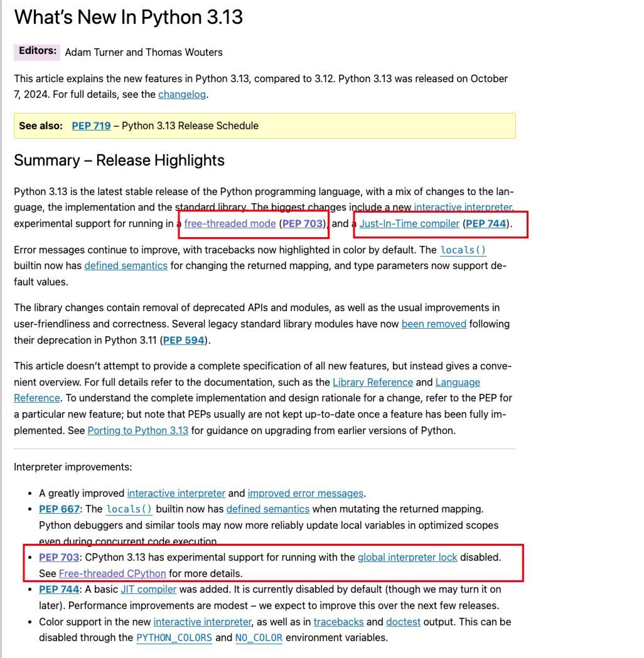Click the 'See also:' label
The height and width of the screenshot is (658, 644).
click(x=41, y=126)
